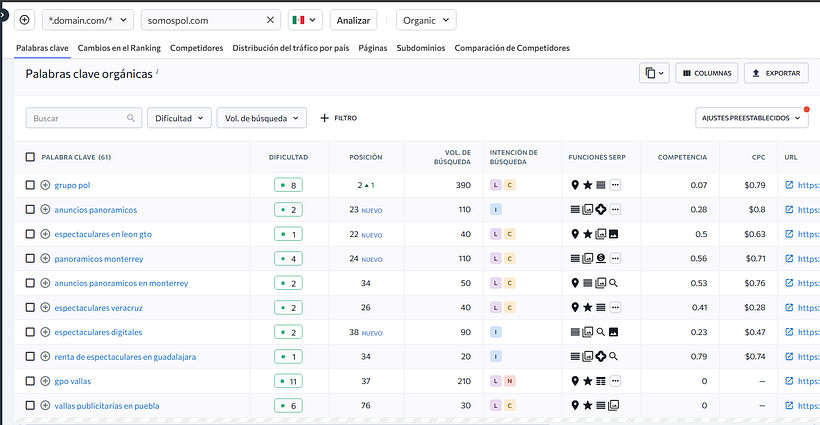Check the 'espectaculares en leon gto' row checkbox
820x425 pixels.
30,234
